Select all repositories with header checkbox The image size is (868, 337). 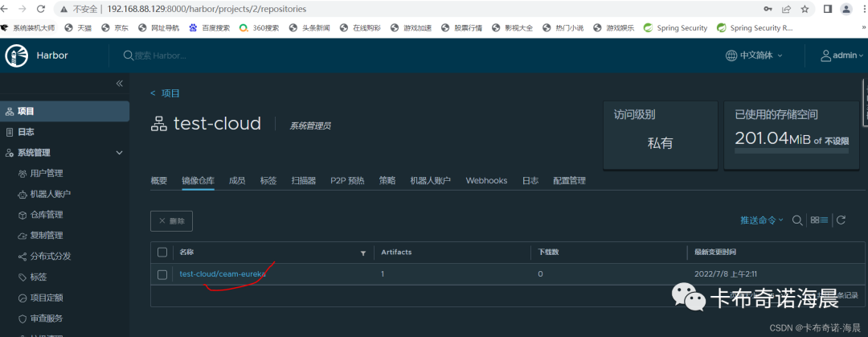[162, 253]
